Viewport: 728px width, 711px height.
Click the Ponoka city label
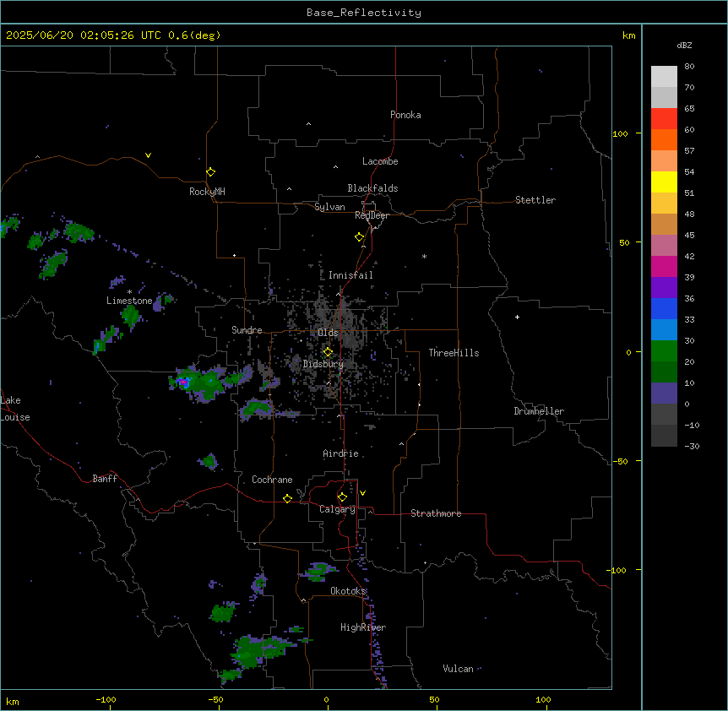tap(405, 115)
